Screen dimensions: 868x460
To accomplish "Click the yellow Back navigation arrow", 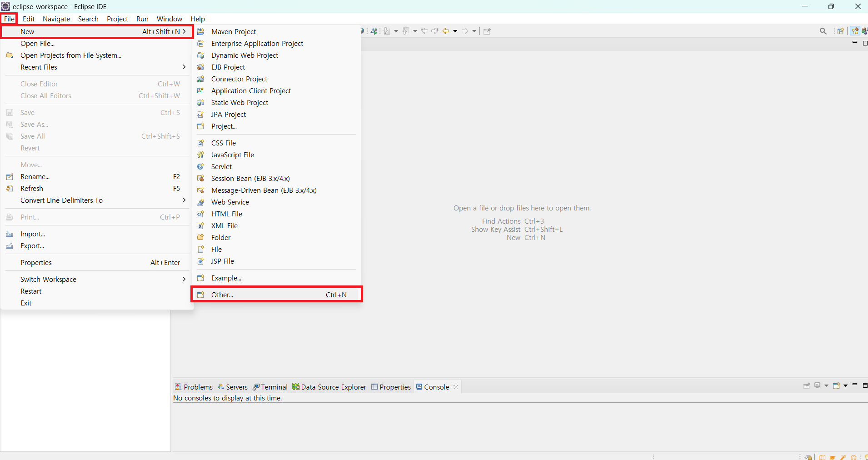I will pos(446,31).
